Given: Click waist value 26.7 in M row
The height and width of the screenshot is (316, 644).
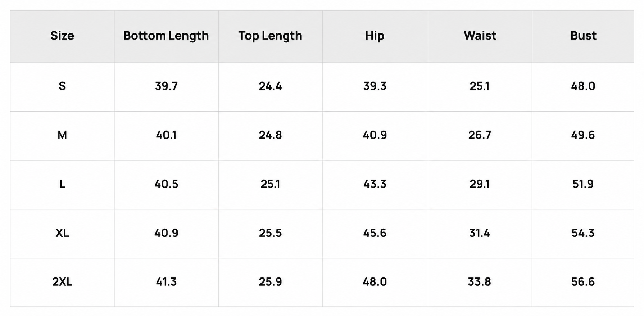Looking at the screenshot, I should click(x=480, y=135).
